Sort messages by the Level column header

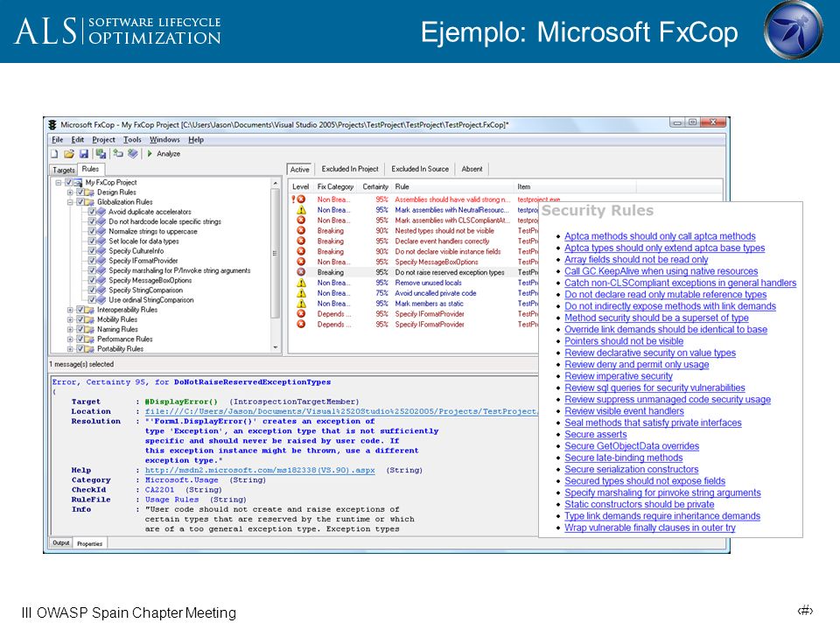tap(300, 187)
